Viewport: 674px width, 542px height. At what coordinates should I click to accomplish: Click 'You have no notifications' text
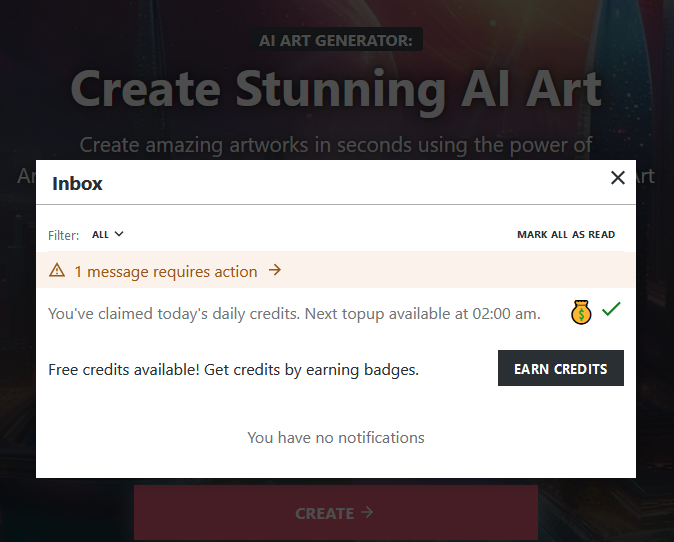pos(336,437)
